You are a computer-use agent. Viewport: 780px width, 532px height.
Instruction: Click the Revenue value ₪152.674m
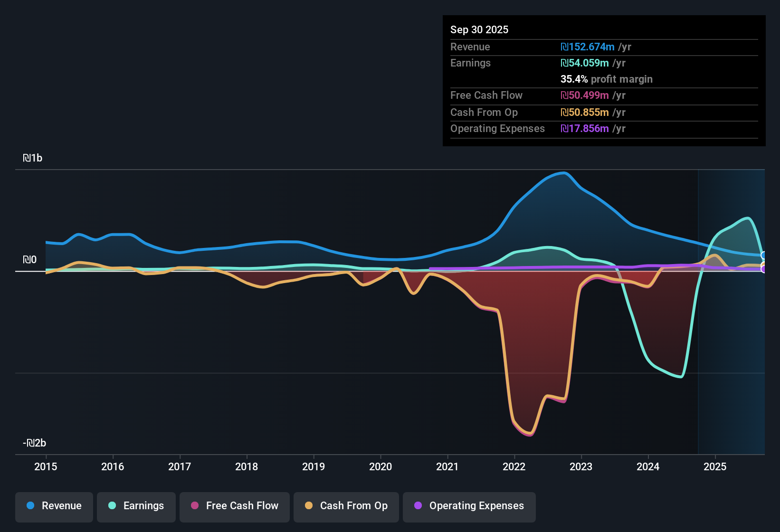coord(587,47)
